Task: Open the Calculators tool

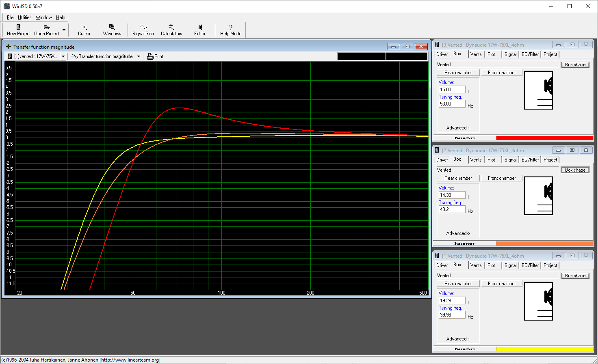Action: click(x=171, y=30)
